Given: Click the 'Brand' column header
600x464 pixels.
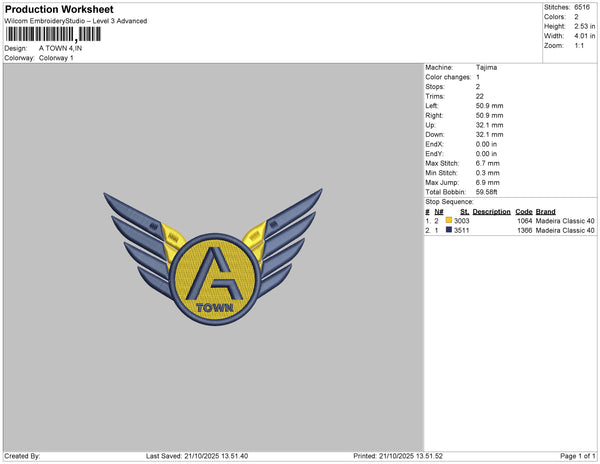Looking at the screenshot, I should tap(546, 212).
